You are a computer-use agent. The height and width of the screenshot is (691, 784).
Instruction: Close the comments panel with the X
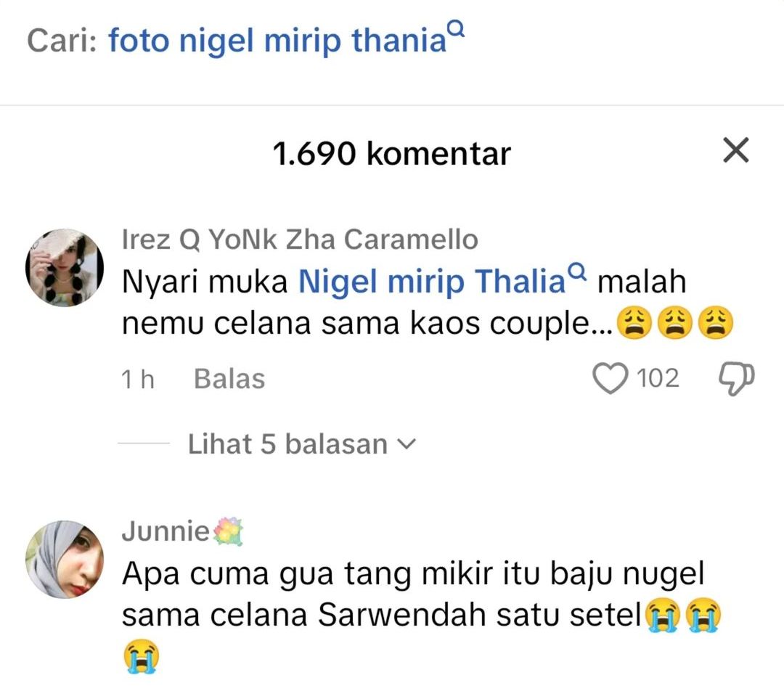(x=736, y=151)
